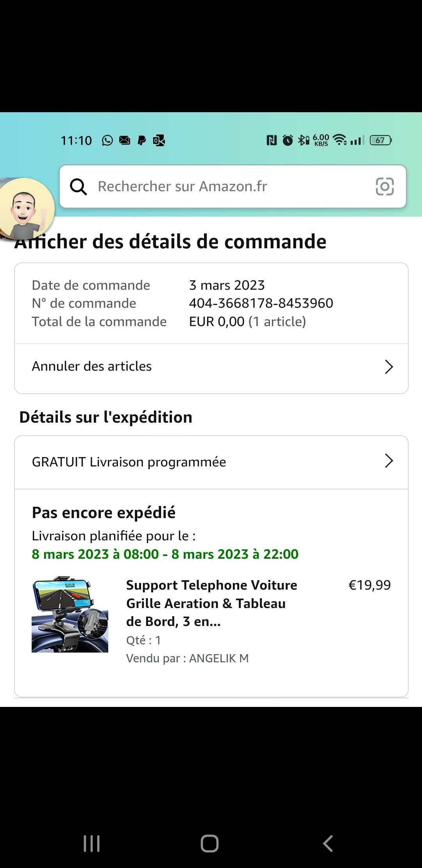Tap the car phone holder thumbnail

tap(70, 614)
